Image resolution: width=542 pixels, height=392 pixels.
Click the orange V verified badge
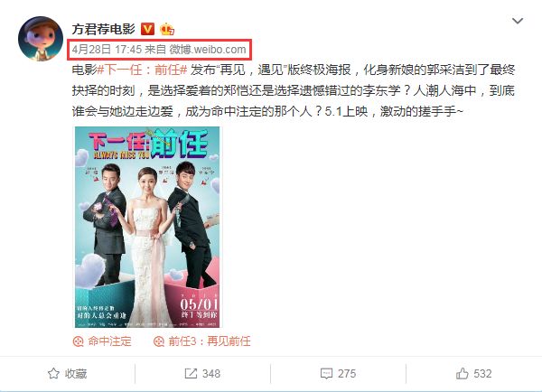[147, 29]
